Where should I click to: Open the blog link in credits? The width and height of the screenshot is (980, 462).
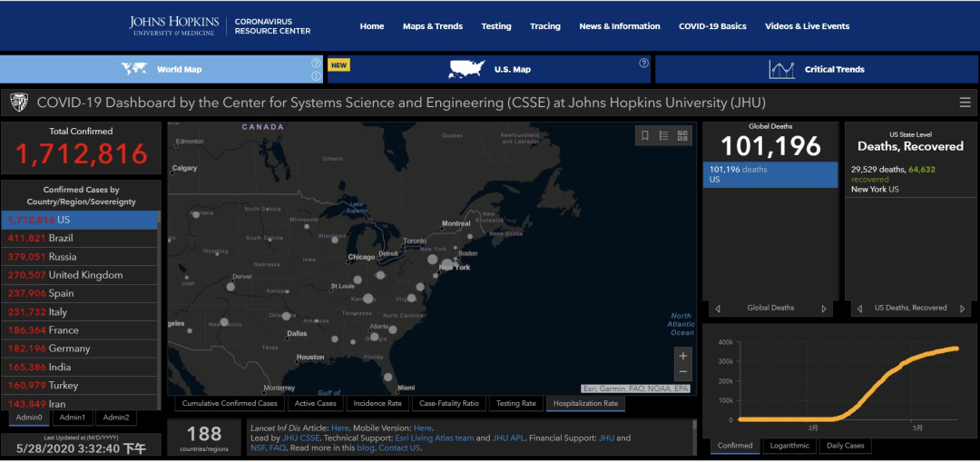point(367,448)
